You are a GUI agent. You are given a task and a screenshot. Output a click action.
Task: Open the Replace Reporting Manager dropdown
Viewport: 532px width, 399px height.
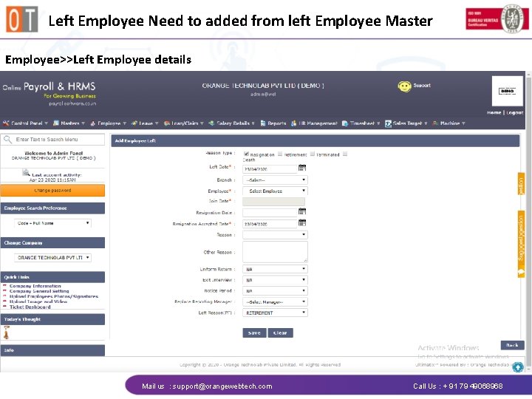275,301
